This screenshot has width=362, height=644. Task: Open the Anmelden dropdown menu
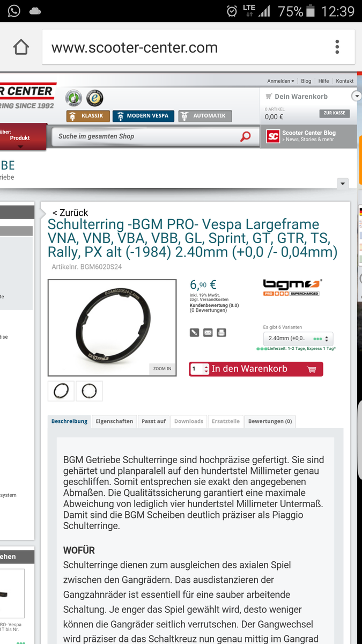point(280,81)
